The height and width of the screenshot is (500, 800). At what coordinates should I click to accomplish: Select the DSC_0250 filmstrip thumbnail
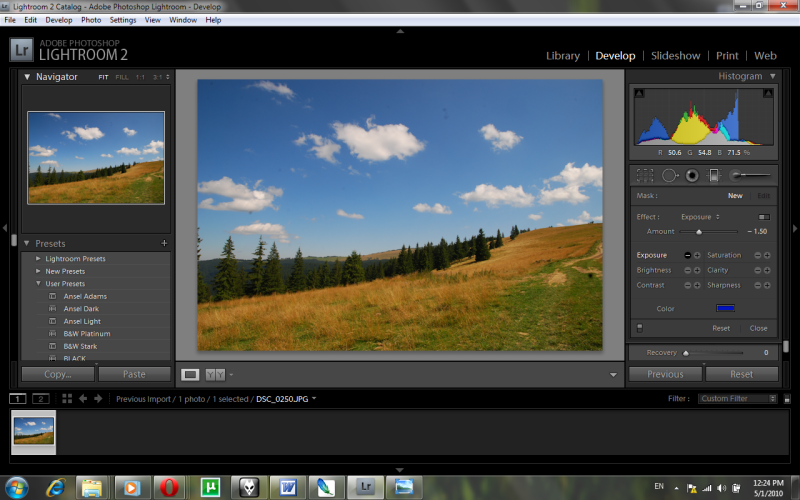34,431
